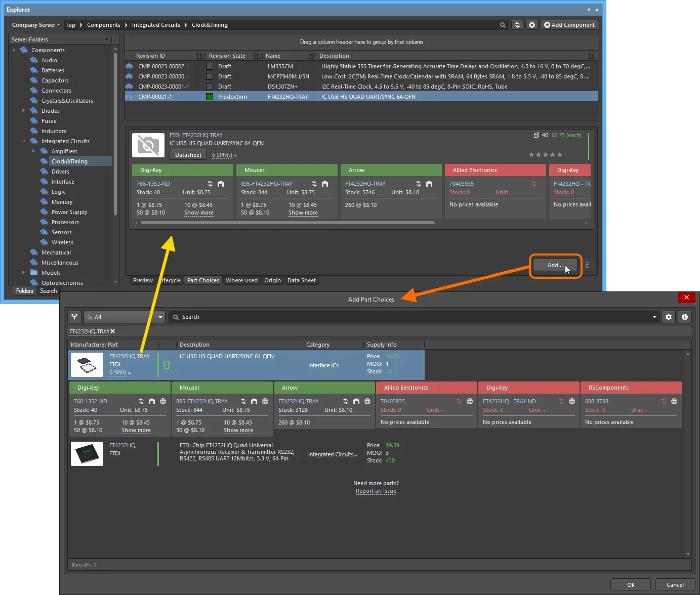Click the Add Component button
This screenshot has height=595, width=700.
coord(569,25)
